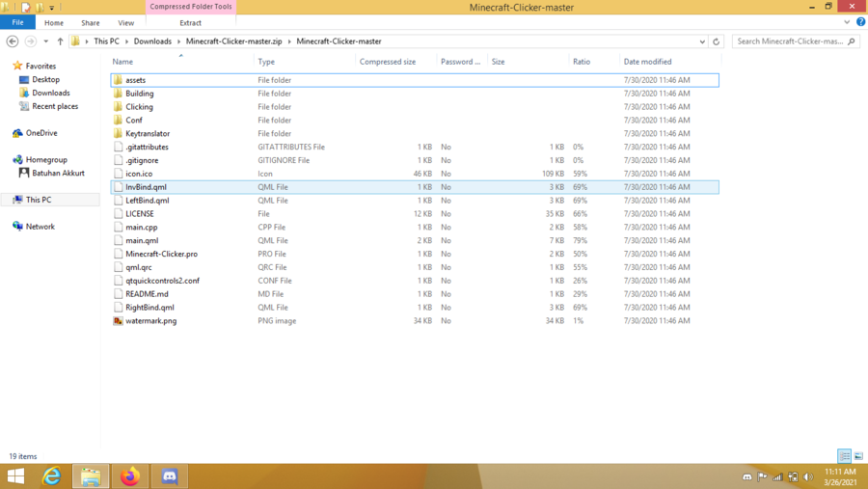Viewport: 868px width, 489px height.
Task: Switch to the Home ribbon tab
Action: pos(54,23)
